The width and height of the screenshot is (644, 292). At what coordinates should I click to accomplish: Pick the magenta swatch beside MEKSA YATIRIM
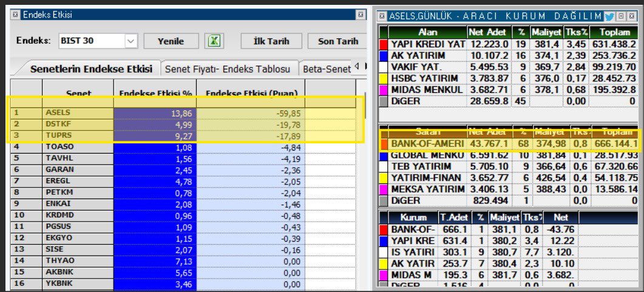pyautogui.click(x=384, y=189)
